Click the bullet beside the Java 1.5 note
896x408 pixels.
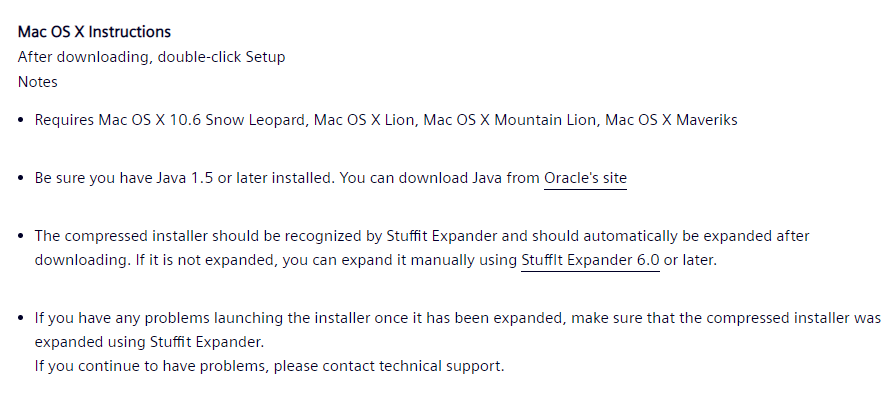click(22, 179)
